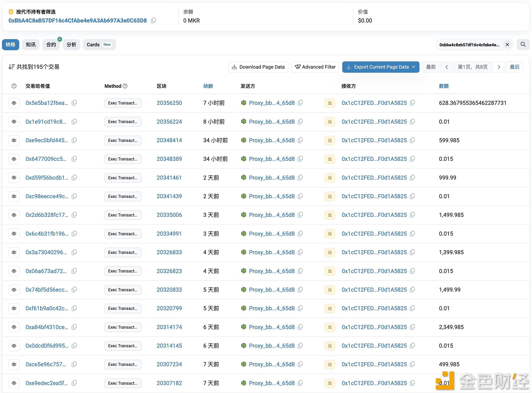Screen dimensions: 532x393
Task: Open the Export Current Page Data dropdown
Action: click(x=380, y=67)
